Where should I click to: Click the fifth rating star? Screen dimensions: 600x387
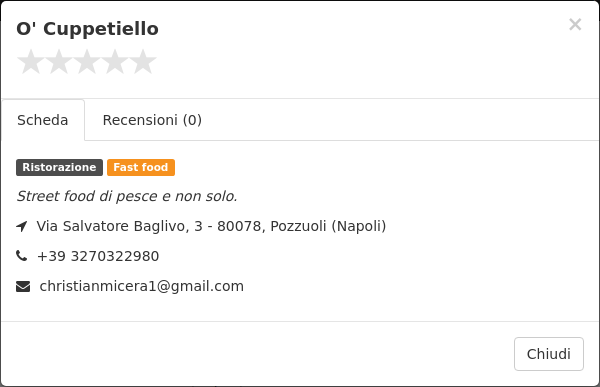[x=143, y=62]
